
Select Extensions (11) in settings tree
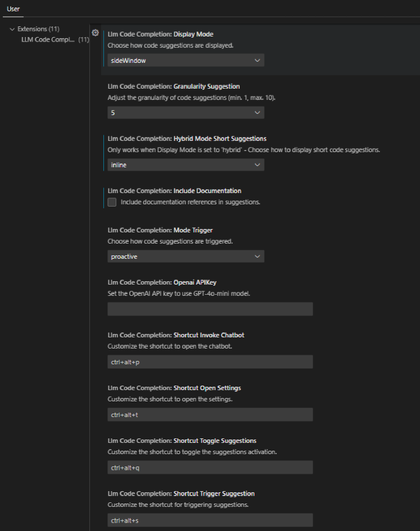[38, 29]
